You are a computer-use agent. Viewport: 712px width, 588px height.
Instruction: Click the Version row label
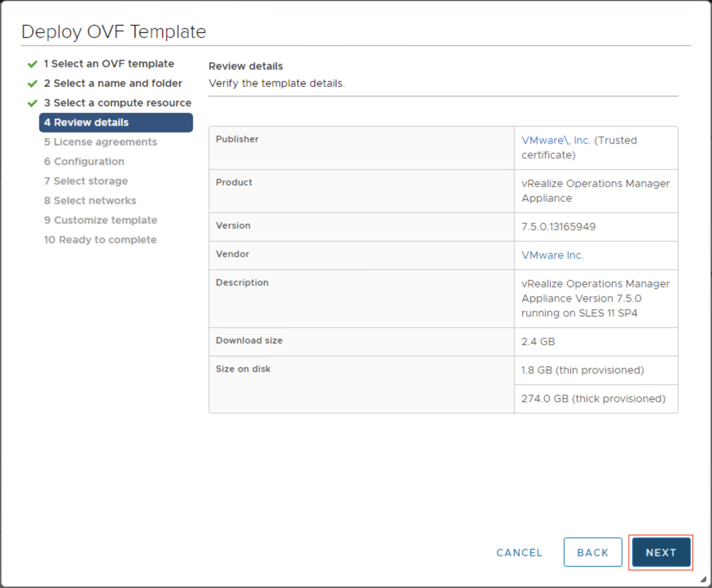coord(233,225)
